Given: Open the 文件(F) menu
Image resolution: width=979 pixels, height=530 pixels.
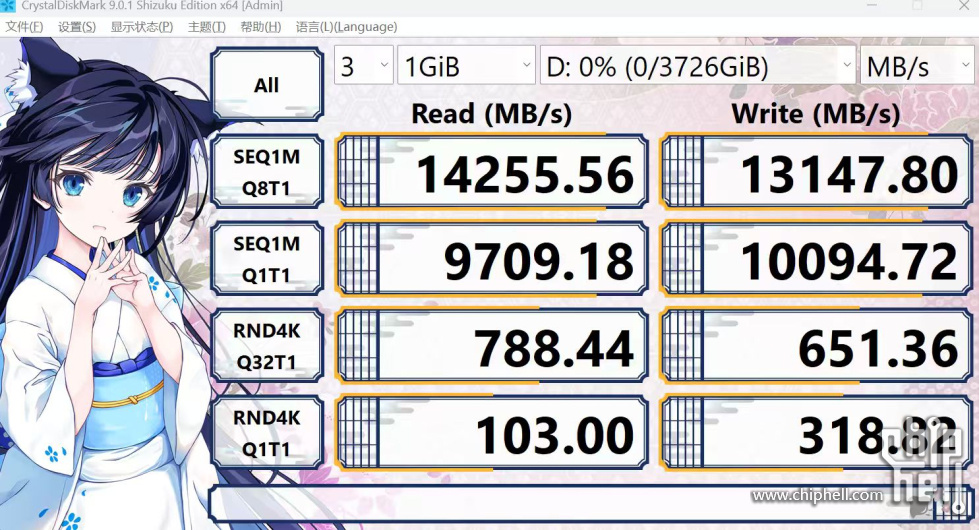Looking at the screenshot, I should coord(24,27).
